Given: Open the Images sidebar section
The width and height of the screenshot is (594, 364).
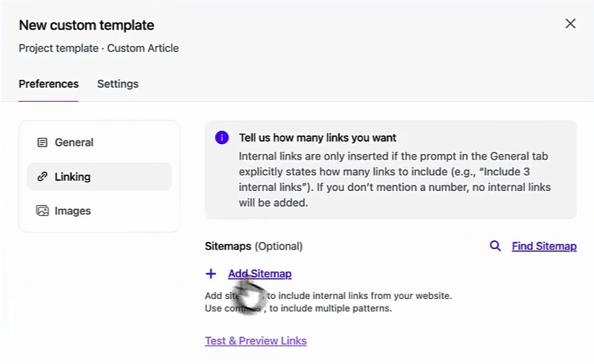Looking at the screenshot, I should [100, 211].
